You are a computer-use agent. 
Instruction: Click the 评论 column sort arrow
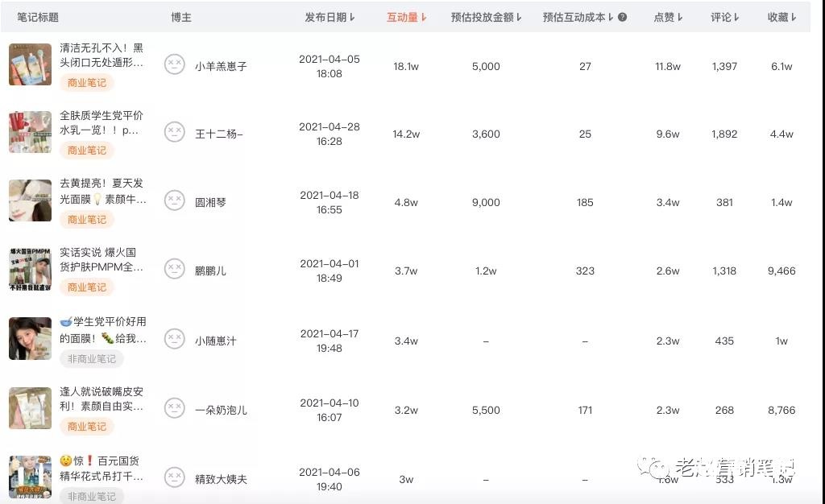[736, 16]
